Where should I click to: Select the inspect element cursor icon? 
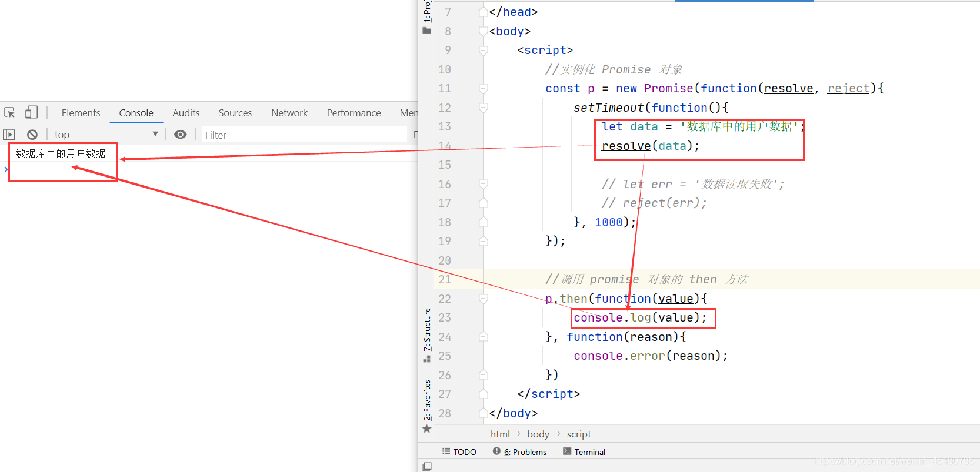9,112
